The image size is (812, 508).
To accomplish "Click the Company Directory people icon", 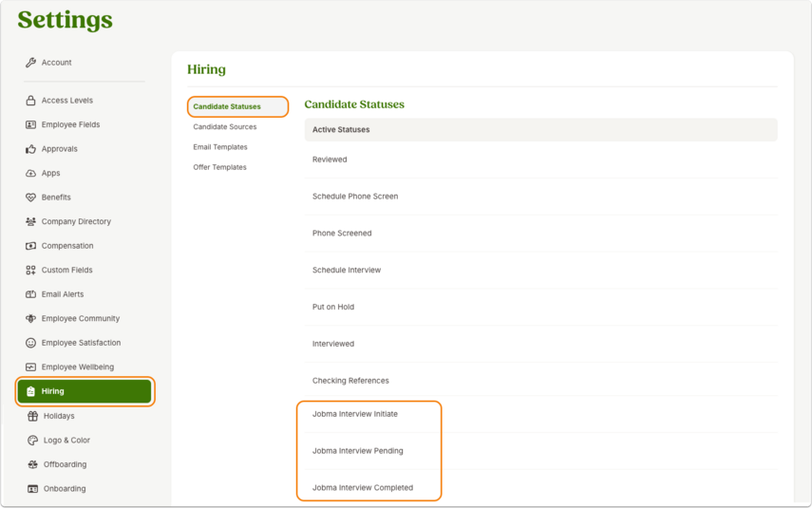I will point(30,221).
